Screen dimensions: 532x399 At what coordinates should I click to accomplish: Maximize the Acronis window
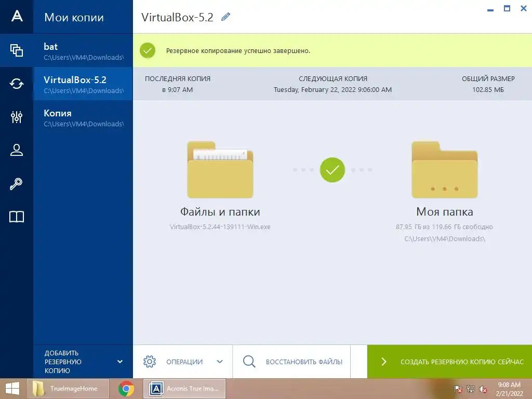[507, 8]
